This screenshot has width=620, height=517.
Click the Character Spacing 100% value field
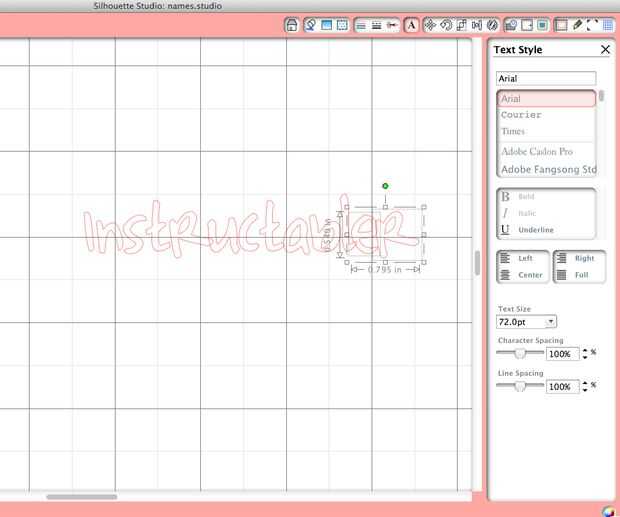pyautogui.click(x=562, y=354)
